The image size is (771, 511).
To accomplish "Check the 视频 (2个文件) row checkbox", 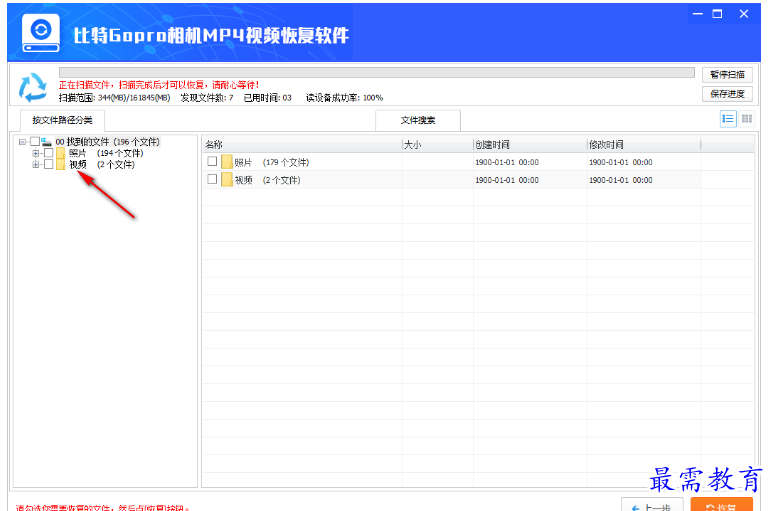I will click(212, 179).
